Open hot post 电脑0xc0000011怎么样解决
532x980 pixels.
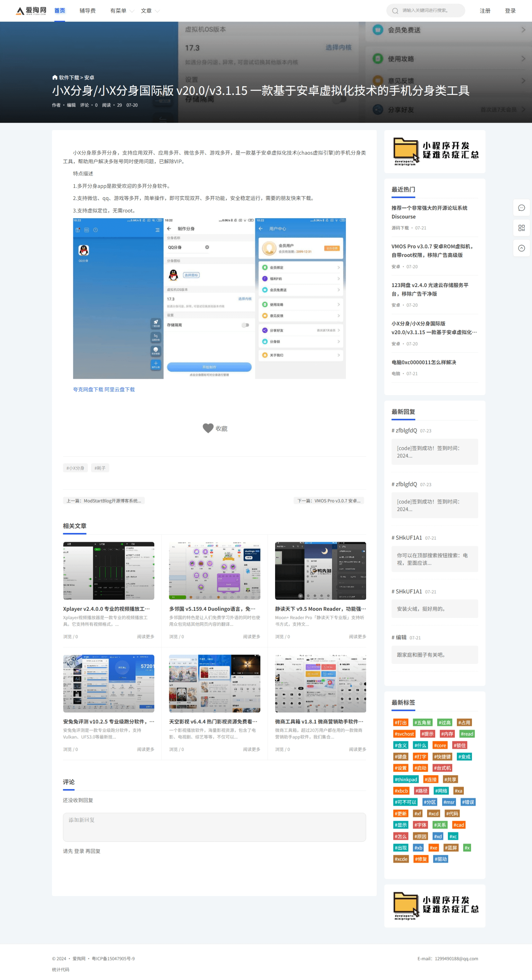pyautogui.click(x=424, y=362)
